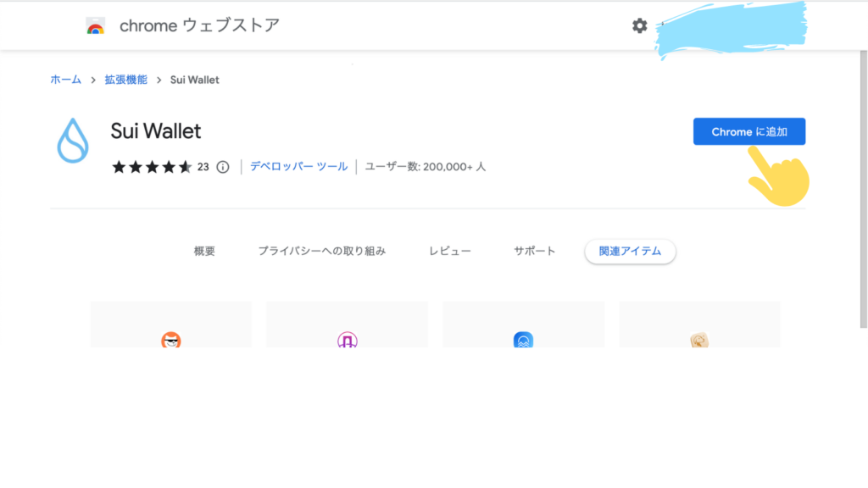Image resolution: width=868 pixels, height=488 pixels.
Task: Select the 関連アイテム tab
Action: 630,251
